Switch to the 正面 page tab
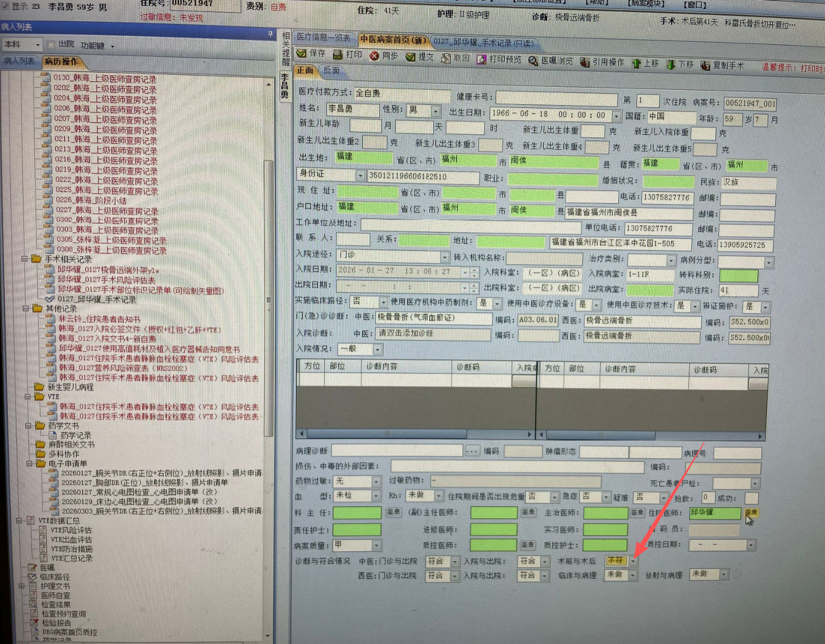Viewport: 825px width, 644px height. point(305,70)
